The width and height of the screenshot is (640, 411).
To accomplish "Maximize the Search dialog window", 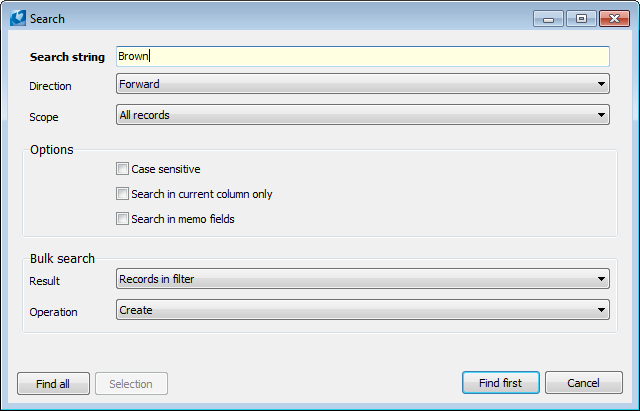I will tap(581, 19).
